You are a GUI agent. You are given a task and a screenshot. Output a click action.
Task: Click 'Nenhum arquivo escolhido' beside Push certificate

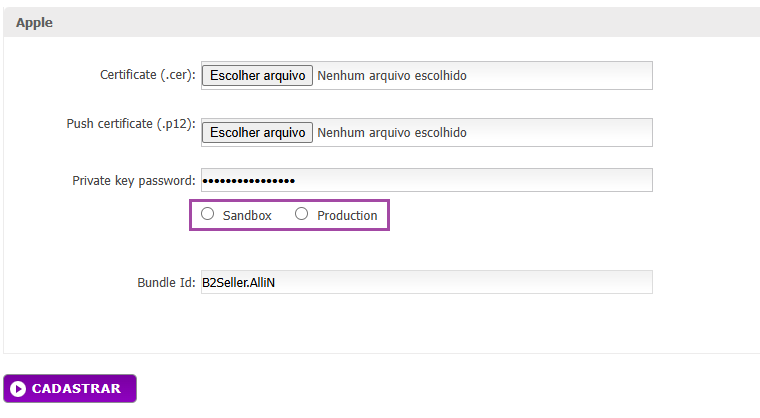click(392, 132)
